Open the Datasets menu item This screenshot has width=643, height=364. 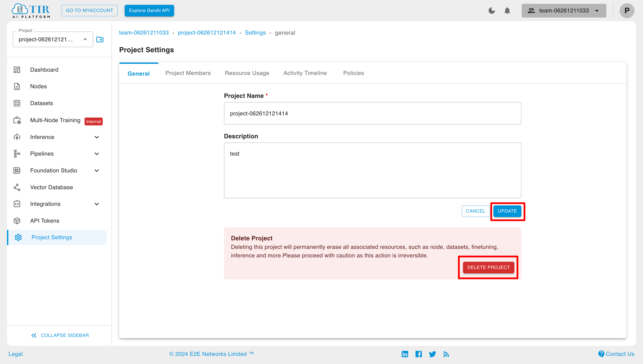[57, 103]
